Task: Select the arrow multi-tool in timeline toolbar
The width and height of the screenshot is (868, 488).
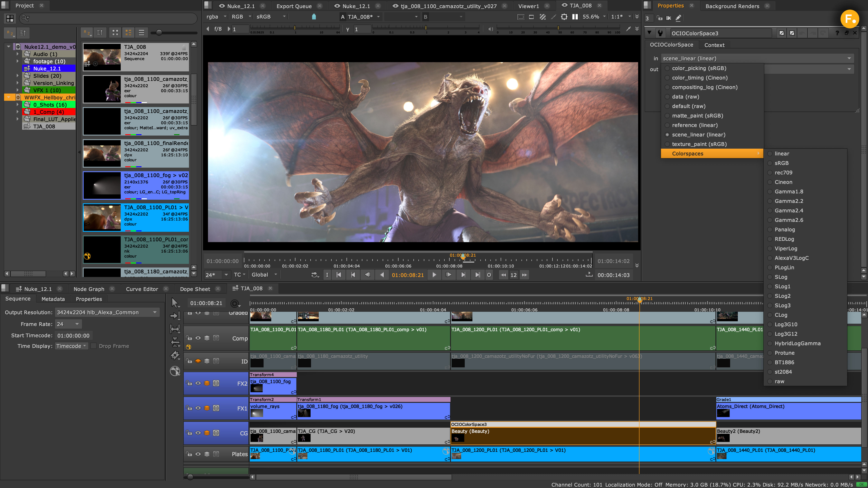Action: coord(175,303)
